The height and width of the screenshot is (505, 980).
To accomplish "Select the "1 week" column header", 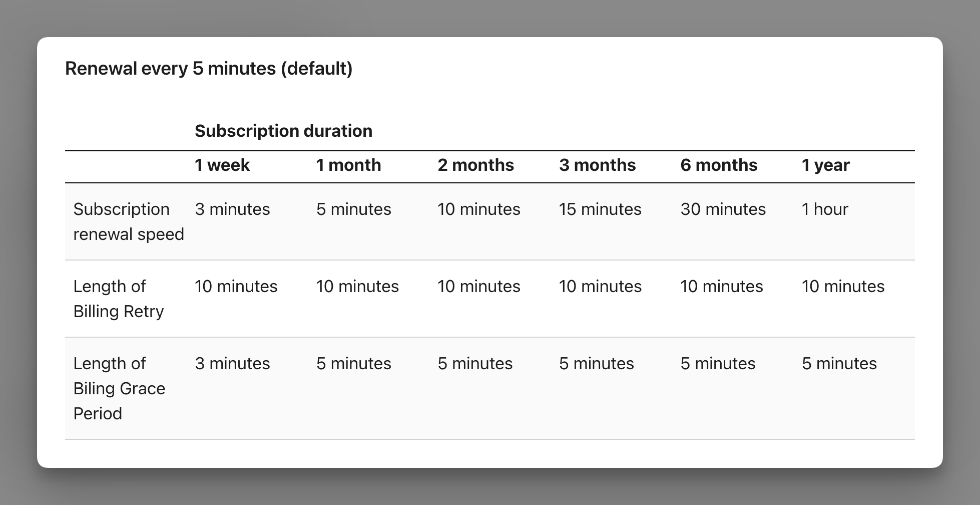I will [x=222, y=165].
